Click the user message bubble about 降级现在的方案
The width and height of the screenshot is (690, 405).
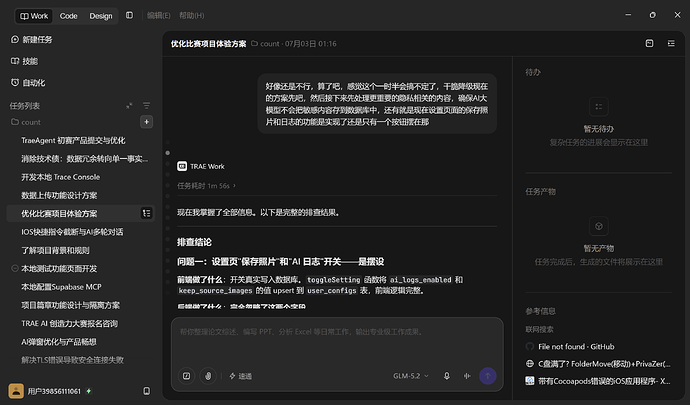(377, 104)
